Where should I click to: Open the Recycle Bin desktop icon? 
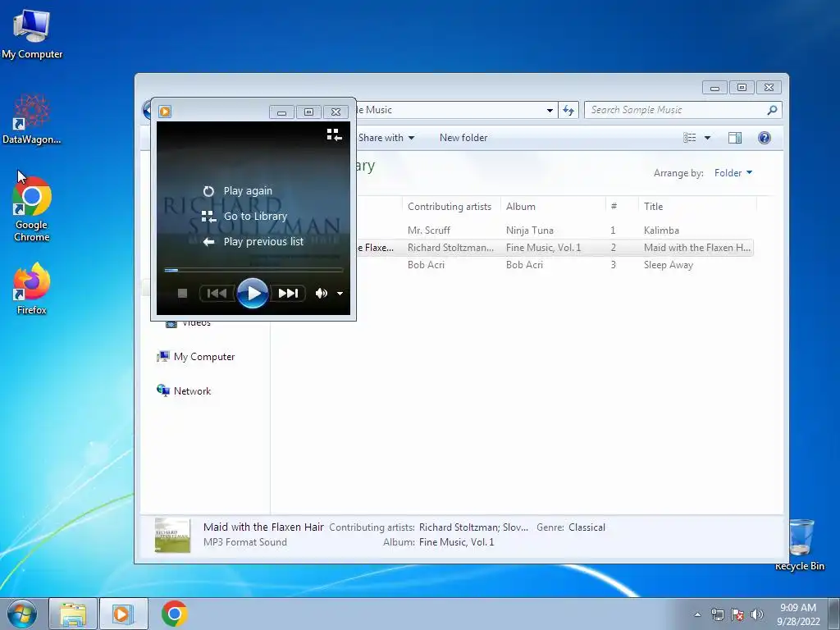801,545
